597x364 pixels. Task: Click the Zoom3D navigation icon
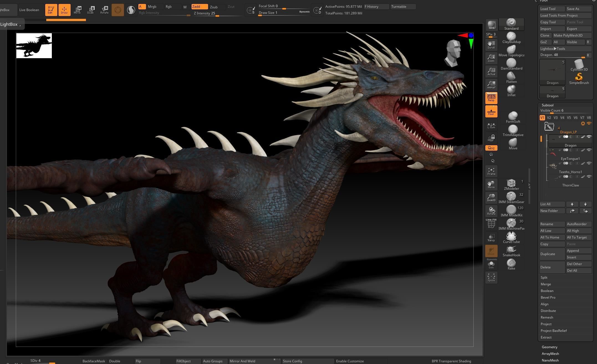[x=491, y=198]
